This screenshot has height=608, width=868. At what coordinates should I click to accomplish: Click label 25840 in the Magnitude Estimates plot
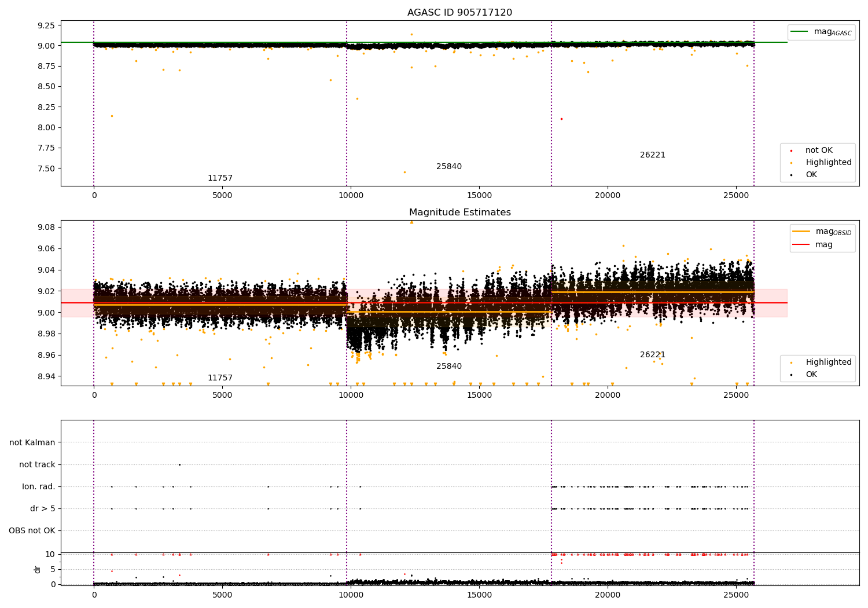pyautogui.click(x=449, y=367)
